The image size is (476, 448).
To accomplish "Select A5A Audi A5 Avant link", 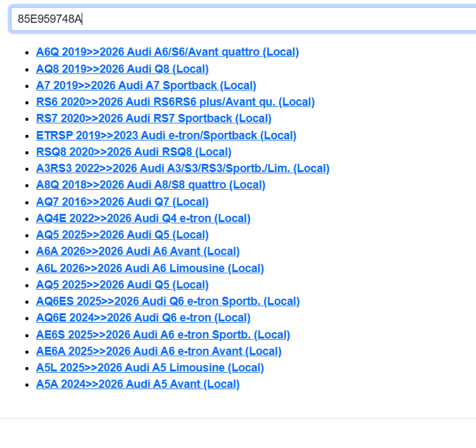I will (x=137, y=384).
